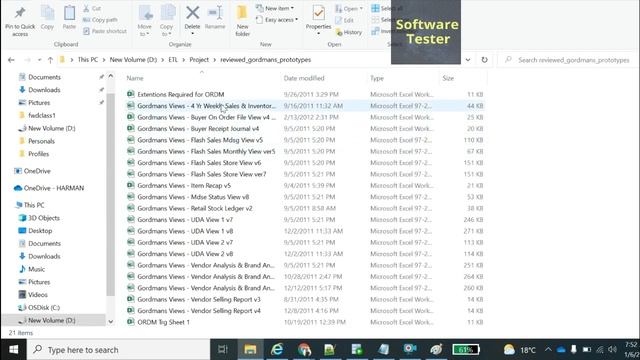This screenshot has height=360, width=640.
Task: Click navigation pane scroll down arrow
Action: point(111,322)
